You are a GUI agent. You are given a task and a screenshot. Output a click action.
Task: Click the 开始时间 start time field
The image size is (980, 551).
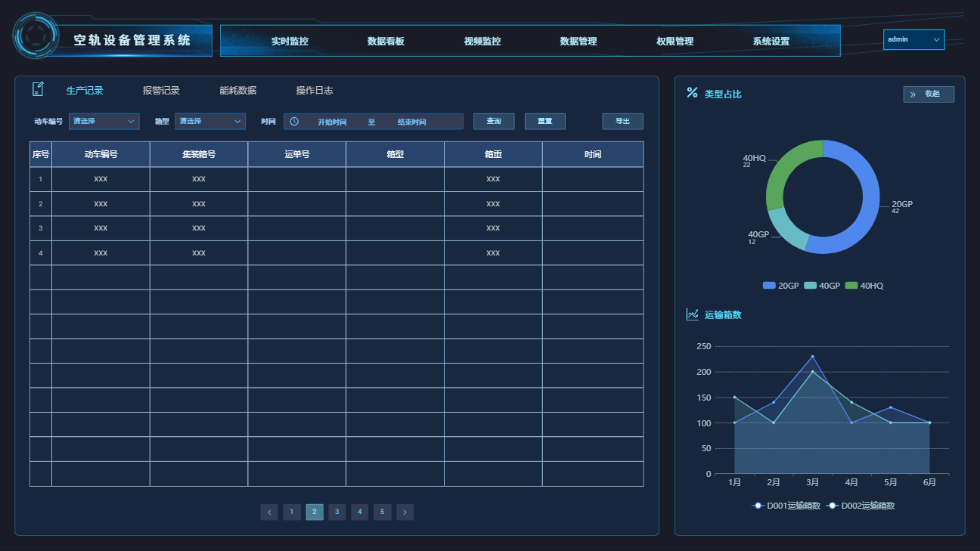(x=332, y=122)
